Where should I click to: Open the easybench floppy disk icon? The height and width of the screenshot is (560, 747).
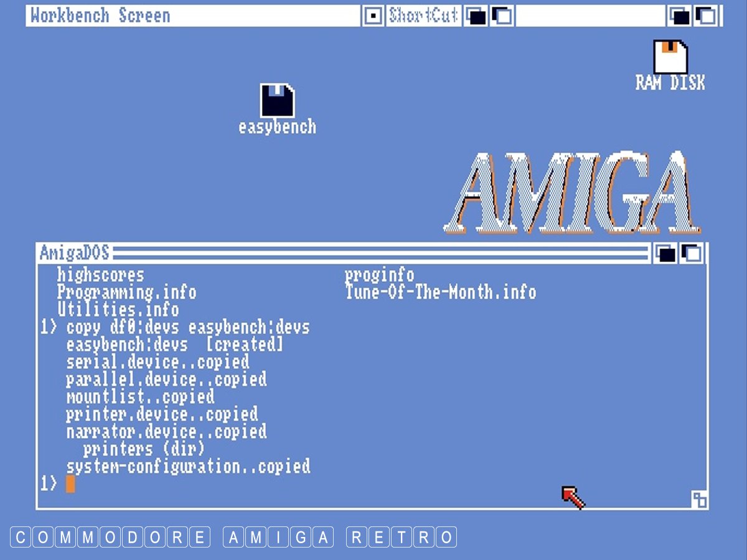click(x=277, y=101)
